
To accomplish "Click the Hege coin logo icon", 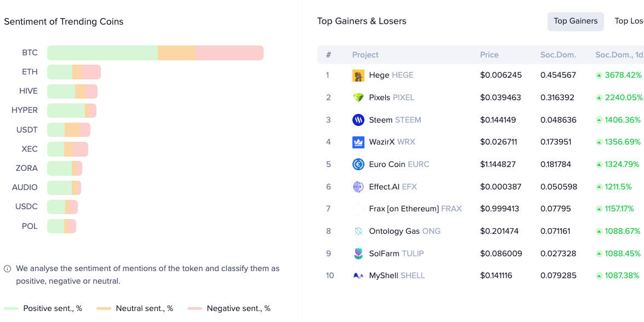I will (358, 76).
